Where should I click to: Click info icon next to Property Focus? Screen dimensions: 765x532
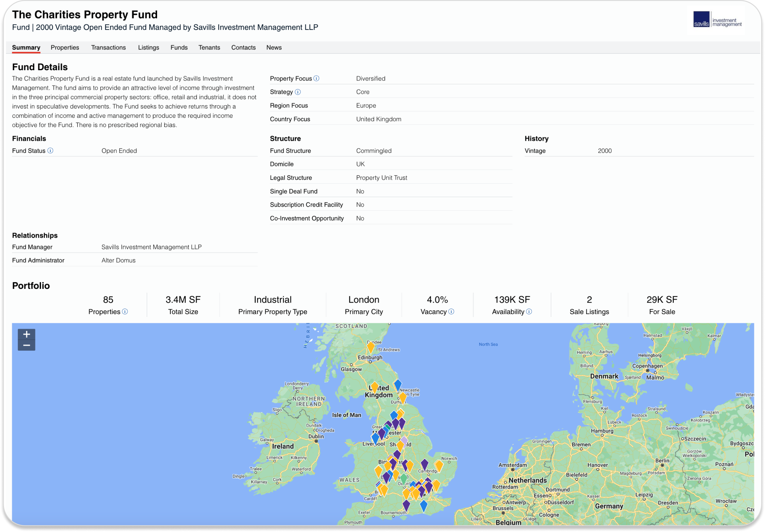coord(316,78)
